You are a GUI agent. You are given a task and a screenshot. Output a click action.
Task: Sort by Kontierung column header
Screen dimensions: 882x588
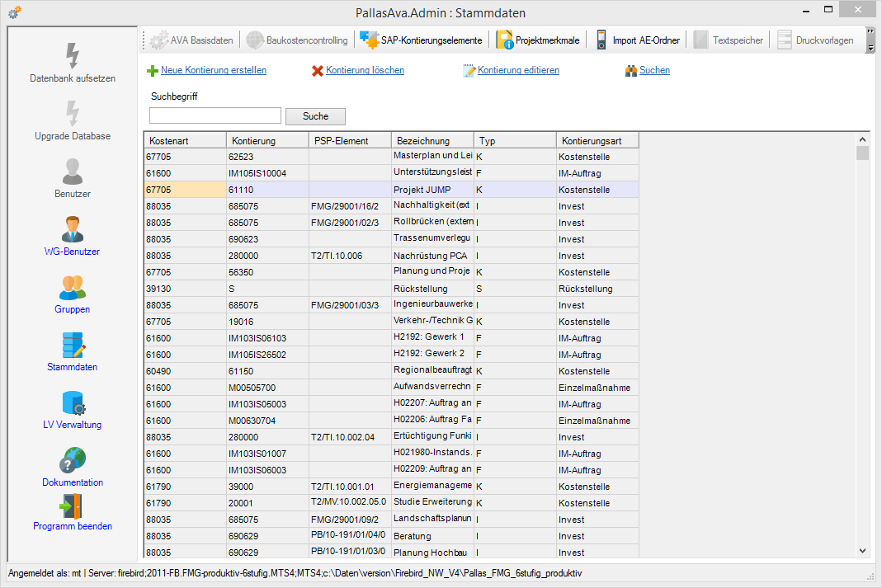[x=268, y=140]
